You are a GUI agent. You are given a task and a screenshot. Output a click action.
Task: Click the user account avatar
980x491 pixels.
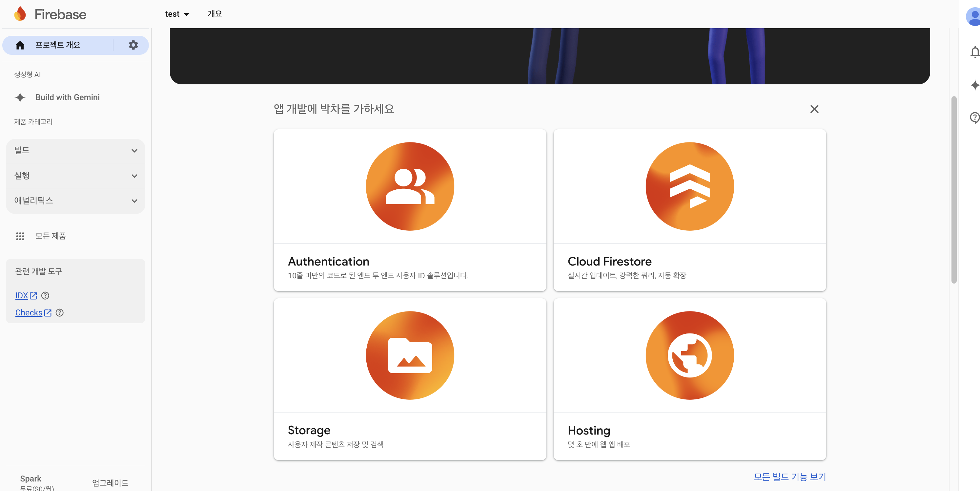point(973,17)
